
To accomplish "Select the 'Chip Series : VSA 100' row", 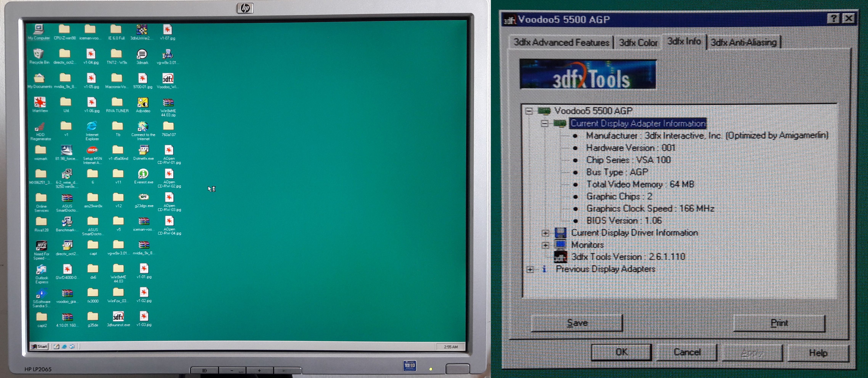I will coord(628,160).
